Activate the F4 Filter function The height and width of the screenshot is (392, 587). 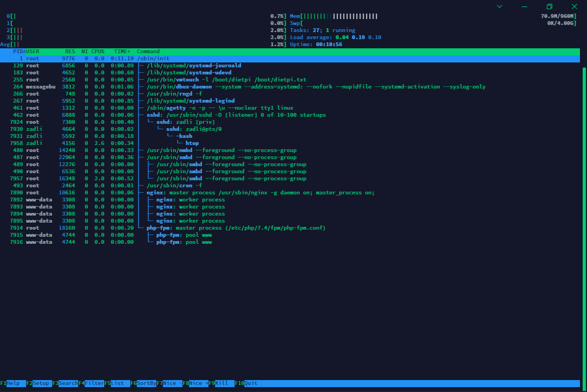(x=91, y=383)
